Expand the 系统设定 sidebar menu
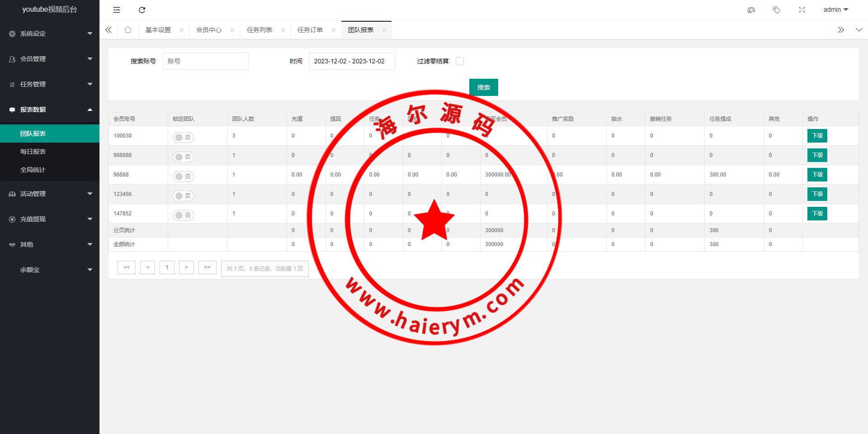868x434 pixels. [x=50, y=33]
